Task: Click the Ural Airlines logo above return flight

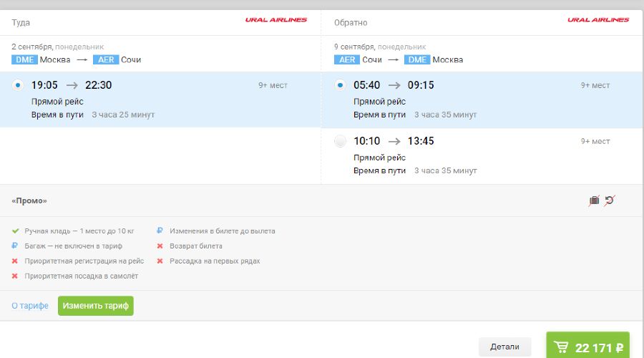Action: point(598,20)
